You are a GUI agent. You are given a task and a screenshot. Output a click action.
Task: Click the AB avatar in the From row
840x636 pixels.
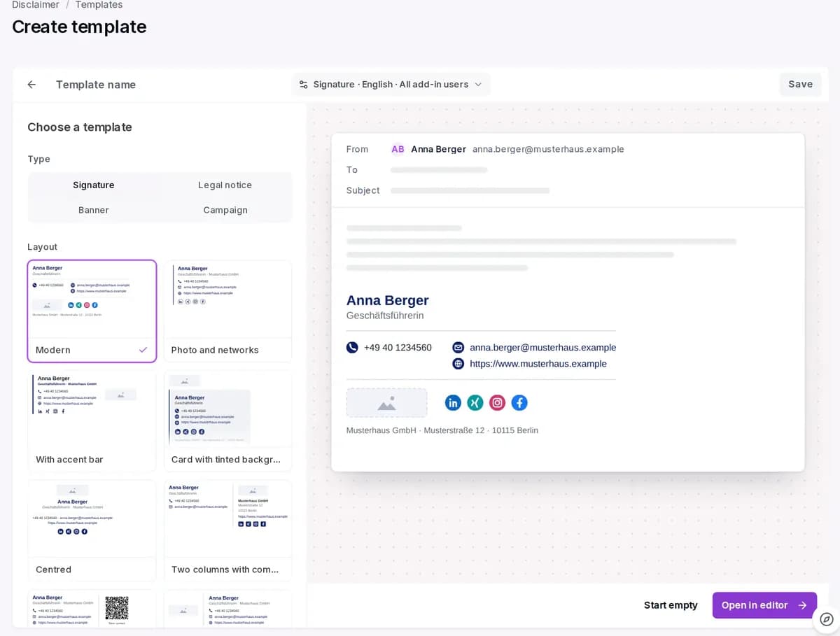point(398,149)
